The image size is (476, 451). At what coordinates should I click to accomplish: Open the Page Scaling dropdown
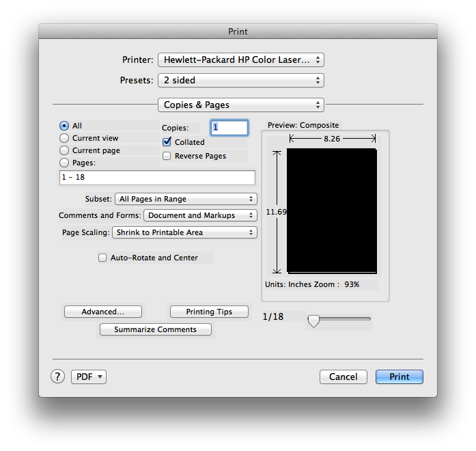coord(184,232)
